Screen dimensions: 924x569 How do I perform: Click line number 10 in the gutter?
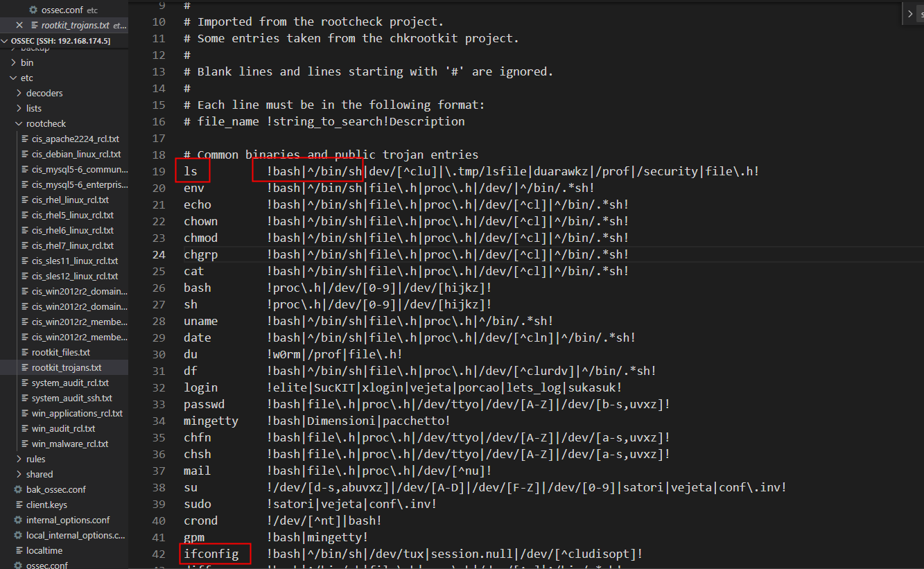point(159,21)
